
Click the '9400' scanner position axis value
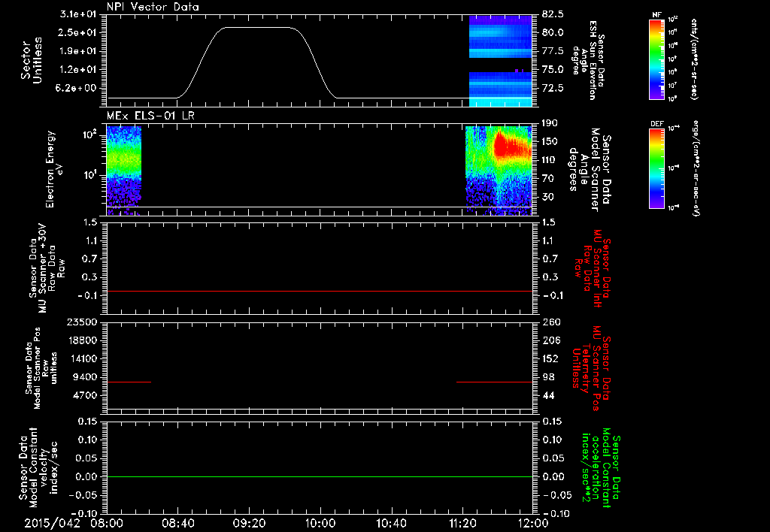coord(86,377)
